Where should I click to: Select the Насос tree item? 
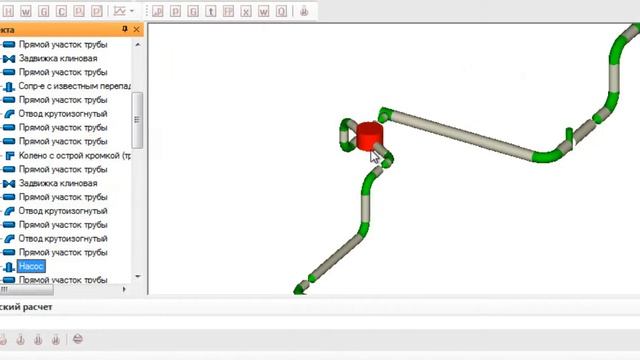[31, 267]
